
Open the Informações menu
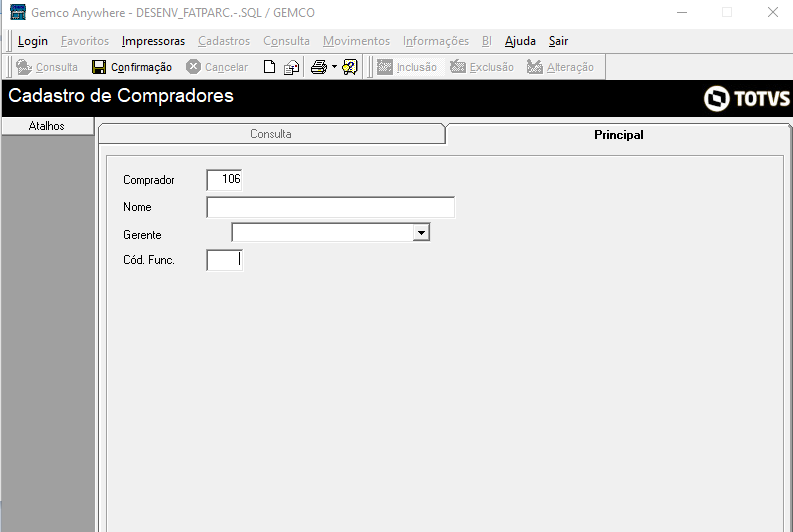coord(436,41)
